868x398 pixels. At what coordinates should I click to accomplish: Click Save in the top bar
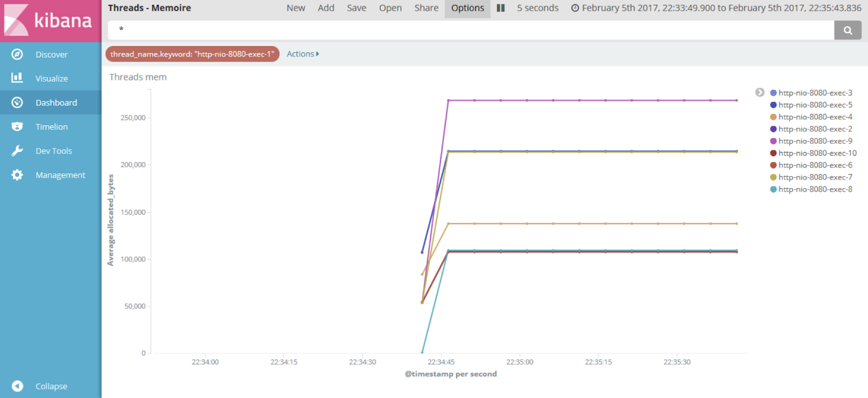(356, 8)
